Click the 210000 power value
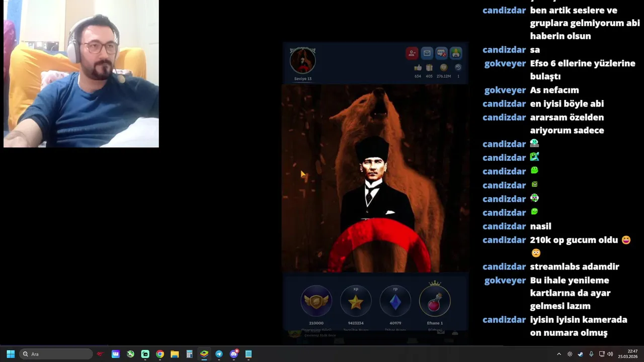 316,323
